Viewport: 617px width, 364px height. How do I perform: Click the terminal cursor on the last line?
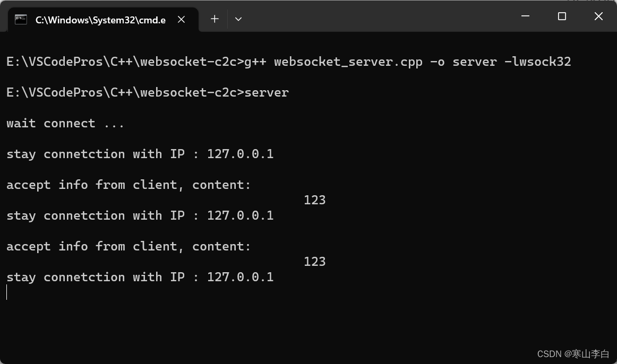(x=7, y=292)
